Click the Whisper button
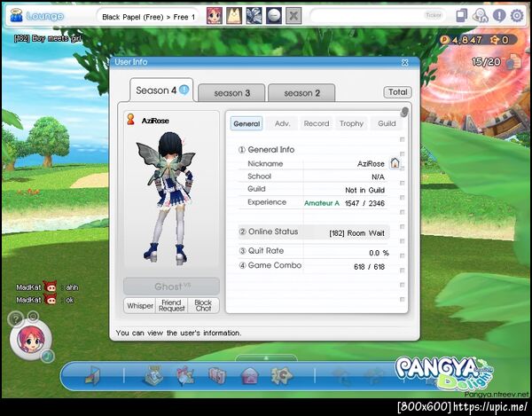The image size is (532, 416). [140, 306]
